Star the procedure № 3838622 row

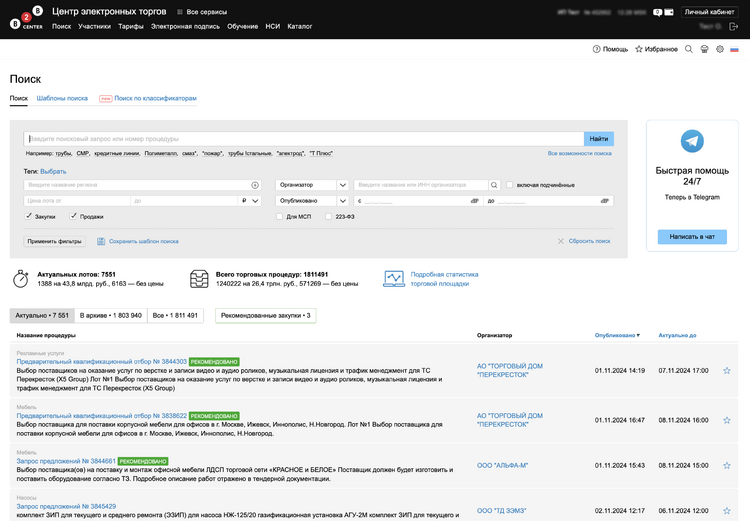click(x=727, y=420)
